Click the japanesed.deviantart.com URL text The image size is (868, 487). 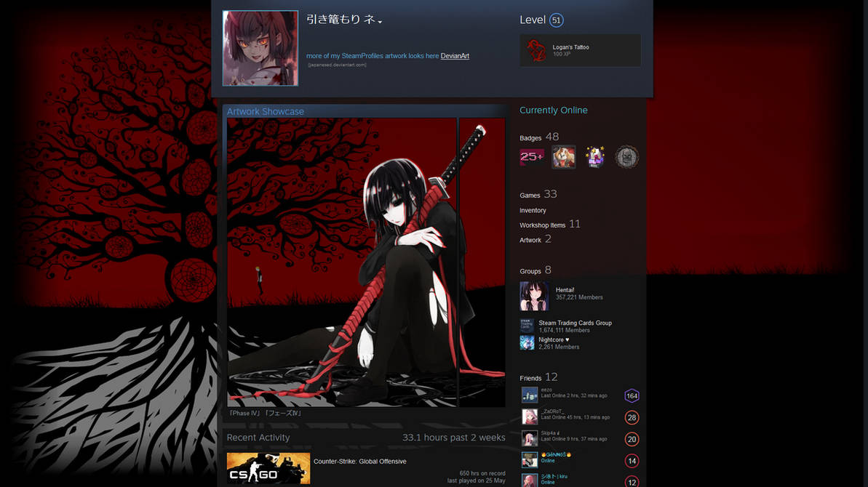pos(337,65)
